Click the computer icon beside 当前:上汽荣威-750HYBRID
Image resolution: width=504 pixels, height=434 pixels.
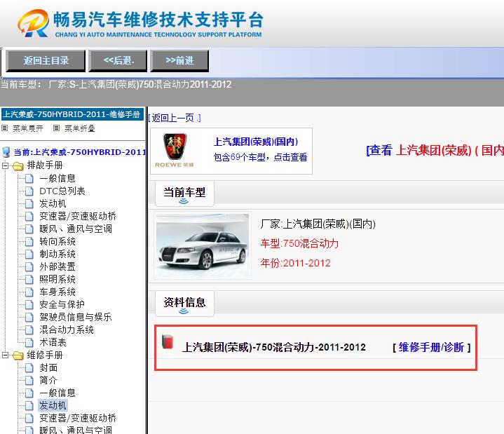tap(6, 152)
